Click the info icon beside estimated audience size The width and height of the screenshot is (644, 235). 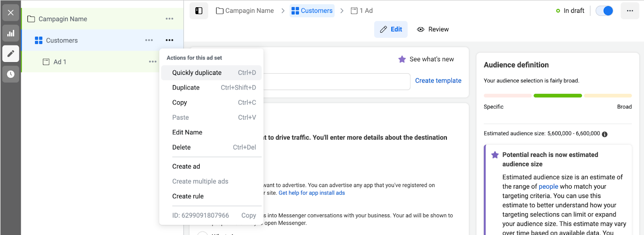click(x=605, y=134)
